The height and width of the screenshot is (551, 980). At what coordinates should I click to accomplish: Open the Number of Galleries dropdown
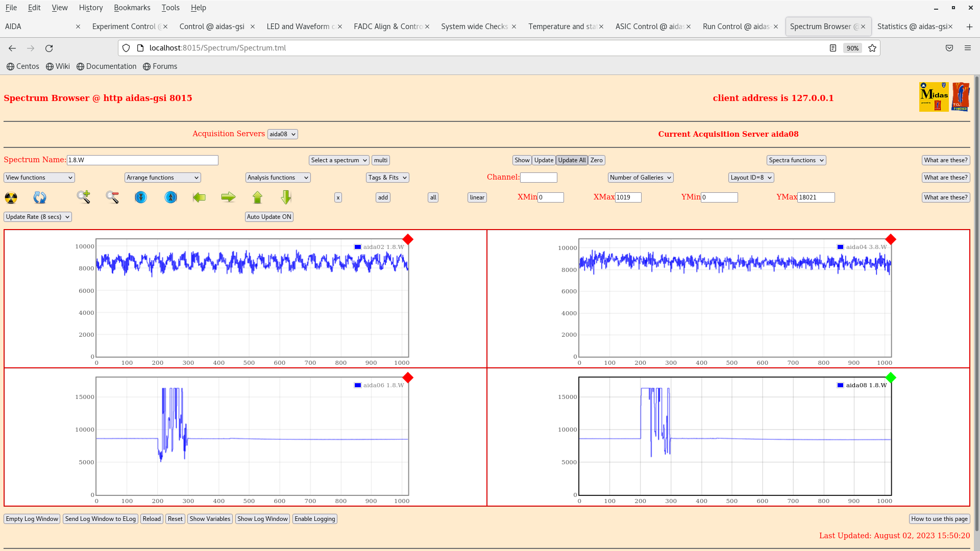tap(640, 178)
